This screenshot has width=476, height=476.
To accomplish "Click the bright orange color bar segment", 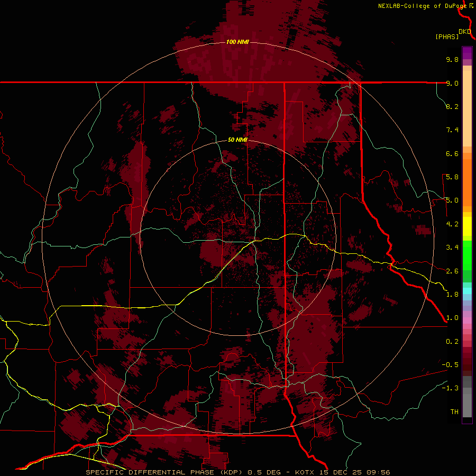I will point(467,183).
